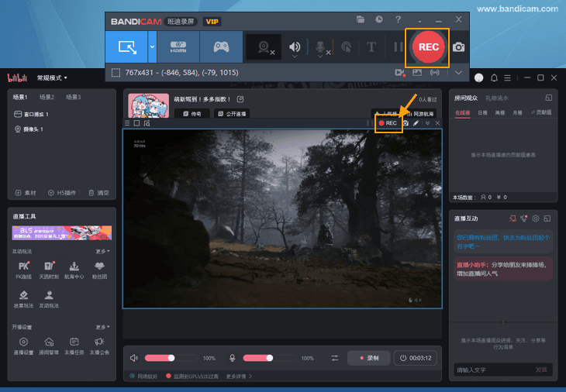Image resolution: width=566 pixels, height=392 pixels.
Task: Mute the speaker volume icon in bilibili
Action: 134,358
